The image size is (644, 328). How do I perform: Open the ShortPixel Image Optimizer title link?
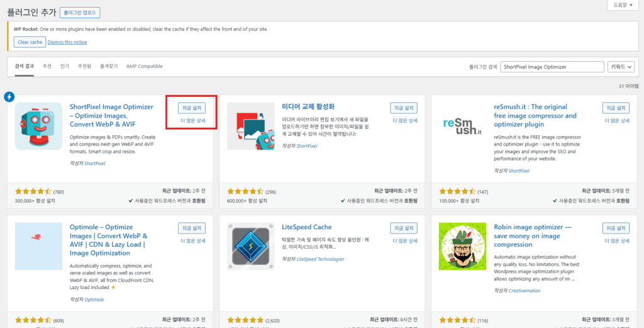pyautogui.click(x=111, y=115)
